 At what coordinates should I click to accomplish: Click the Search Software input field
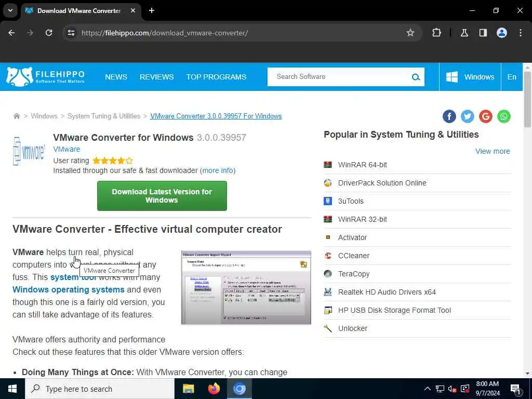point(339,77)
